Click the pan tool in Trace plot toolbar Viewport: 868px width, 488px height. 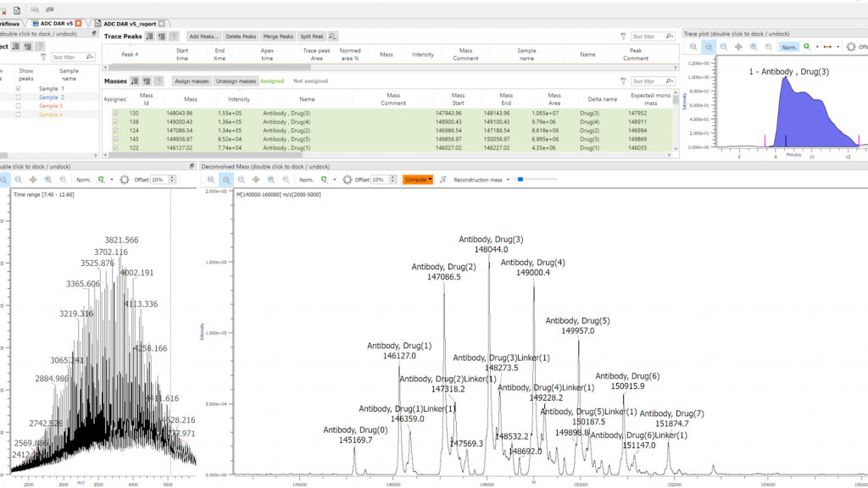738,47
